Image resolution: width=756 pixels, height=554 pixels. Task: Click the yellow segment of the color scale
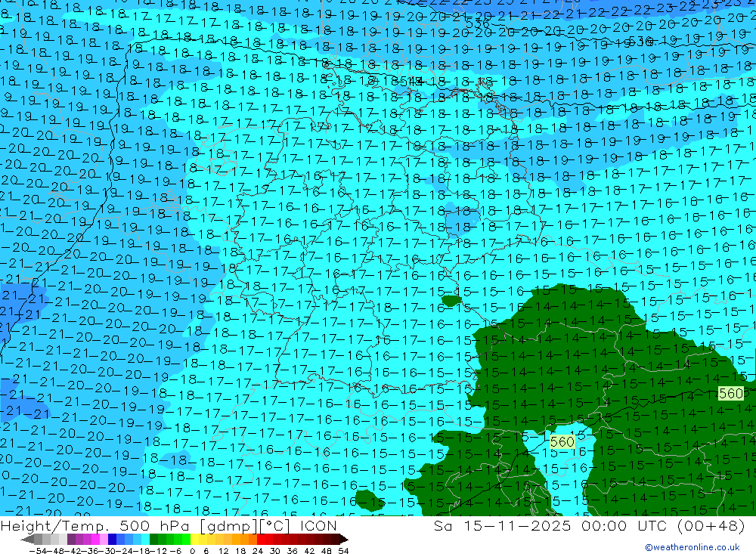195,540
